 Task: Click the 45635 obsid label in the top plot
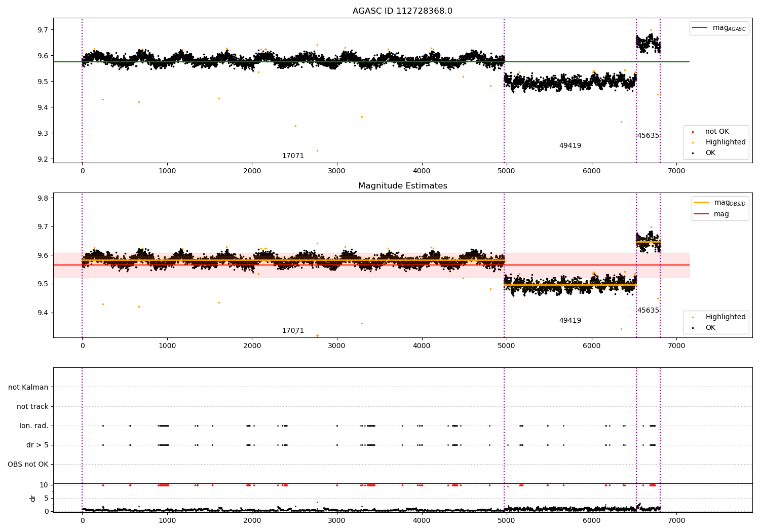pyautogui.click(x=648, y=136)
